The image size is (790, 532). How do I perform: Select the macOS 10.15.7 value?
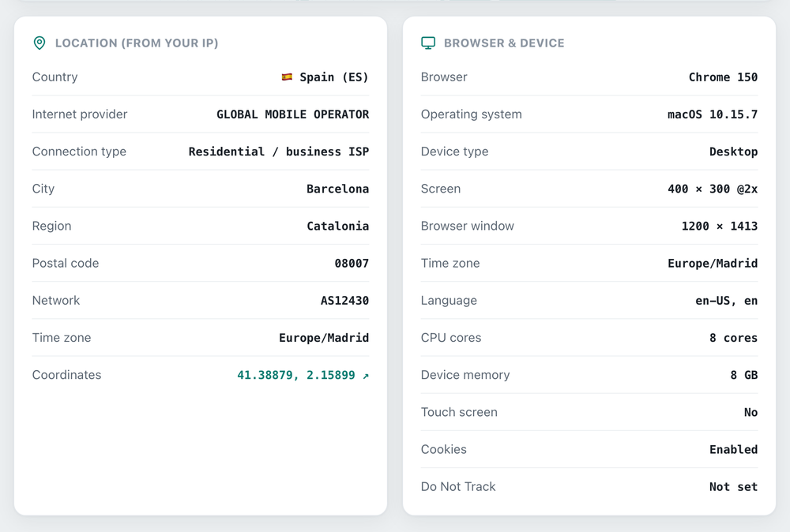tap(713, 114)
